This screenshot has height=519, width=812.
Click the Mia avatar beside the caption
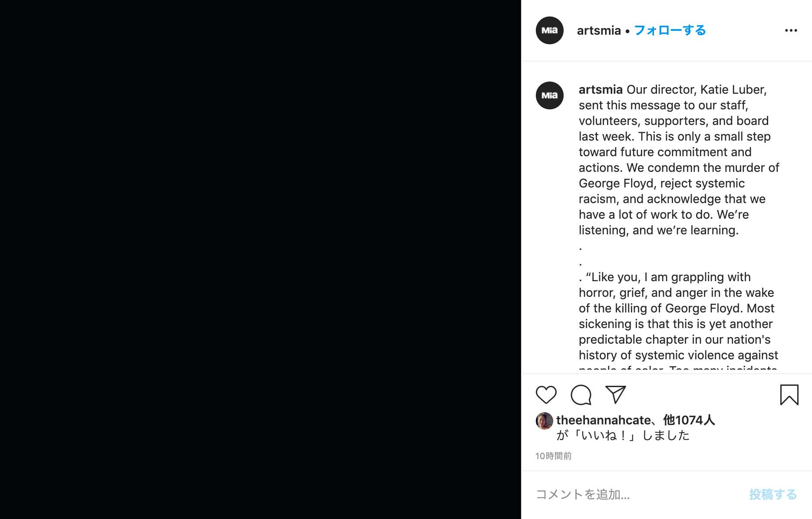[x=549, y=95]
